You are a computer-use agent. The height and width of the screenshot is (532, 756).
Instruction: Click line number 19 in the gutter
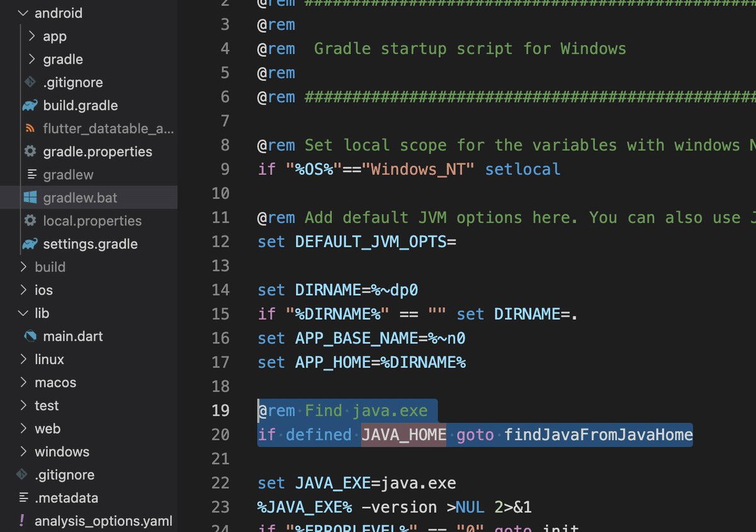[x=220, y=410]
